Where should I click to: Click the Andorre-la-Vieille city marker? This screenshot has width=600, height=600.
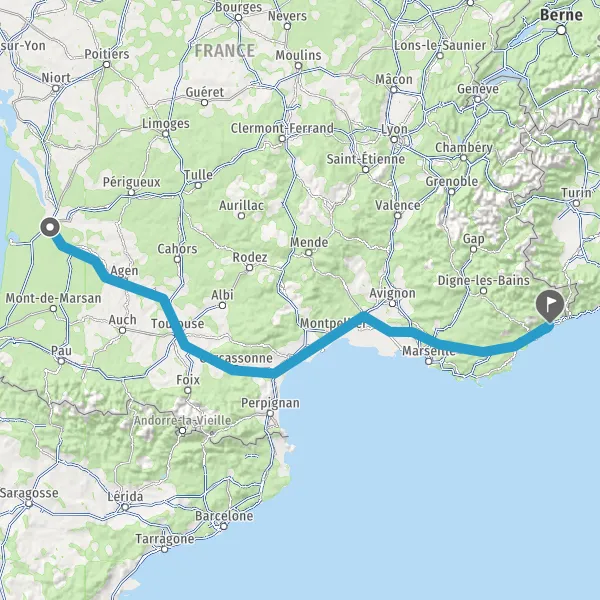click(183, 431)
